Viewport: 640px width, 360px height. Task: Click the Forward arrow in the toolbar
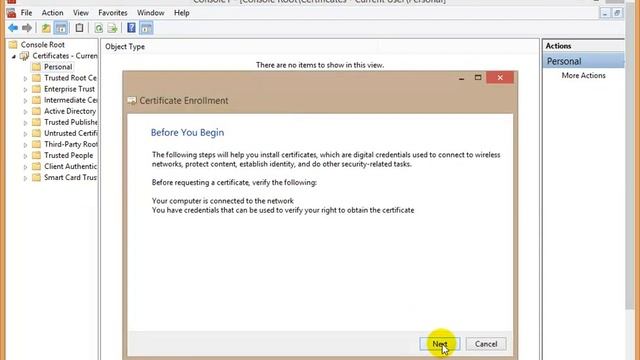point(27,28)
